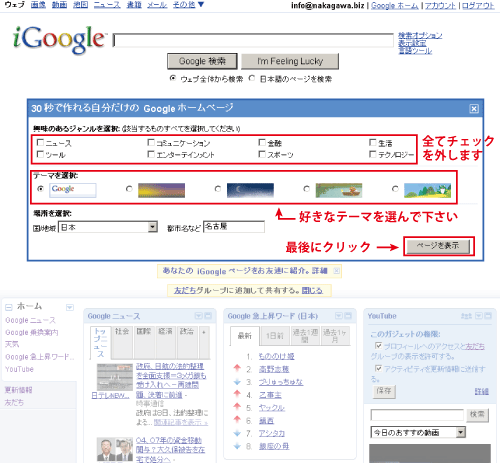This screenshot has height=463, width=500.
Task: Click the 保存 save button in YouTube gadget
Action: (384, 391)
